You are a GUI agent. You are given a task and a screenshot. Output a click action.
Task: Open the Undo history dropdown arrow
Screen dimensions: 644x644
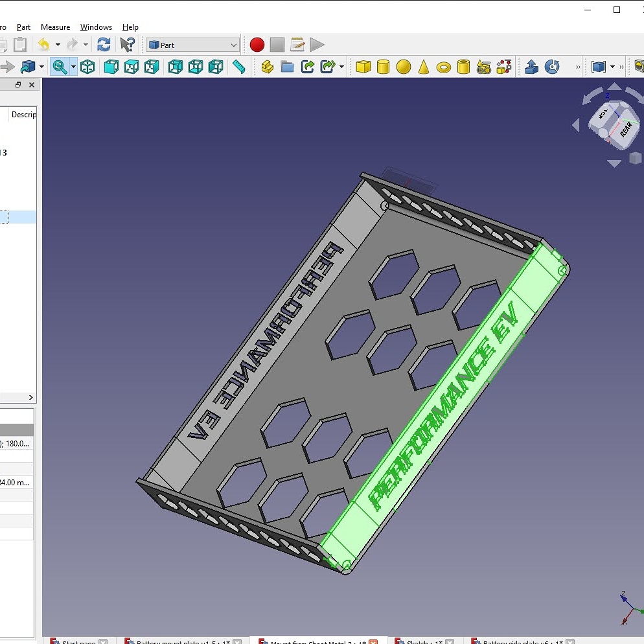58,45
